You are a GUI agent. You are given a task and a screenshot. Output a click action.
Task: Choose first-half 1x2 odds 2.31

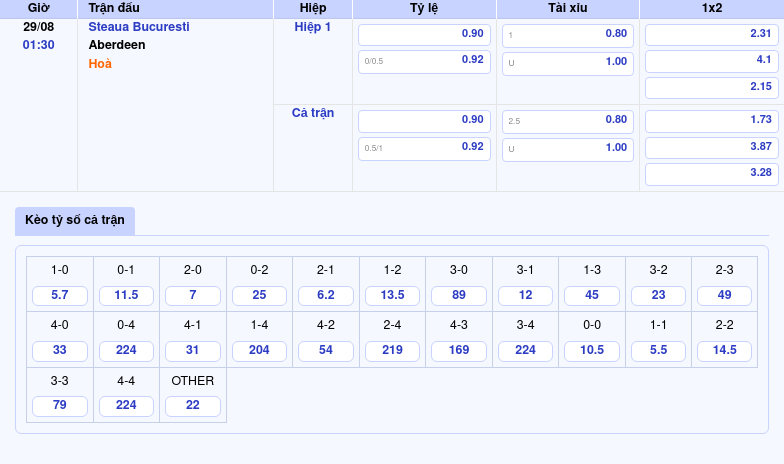tap(711, 34)
